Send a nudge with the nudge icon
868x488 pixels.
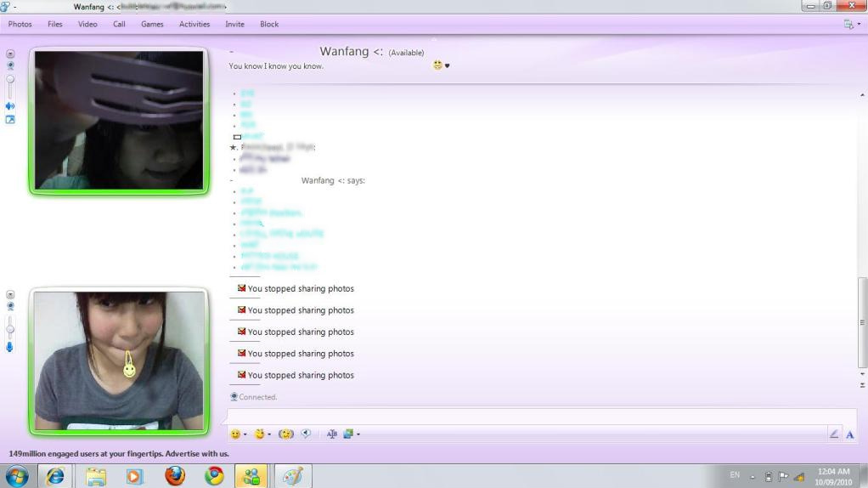pyautogui.click(x=285, y=434)
